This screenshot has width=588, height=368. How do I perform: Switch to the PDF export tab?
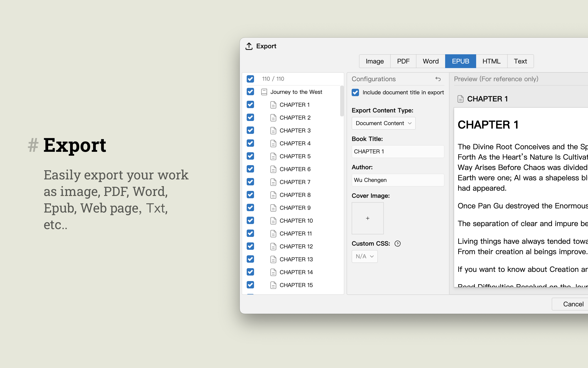[403, 61]
